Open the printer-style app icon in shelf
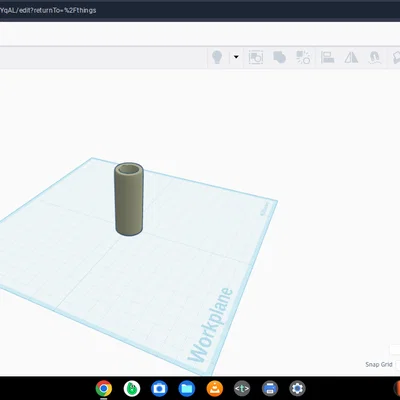 click(x=270, y=388)
